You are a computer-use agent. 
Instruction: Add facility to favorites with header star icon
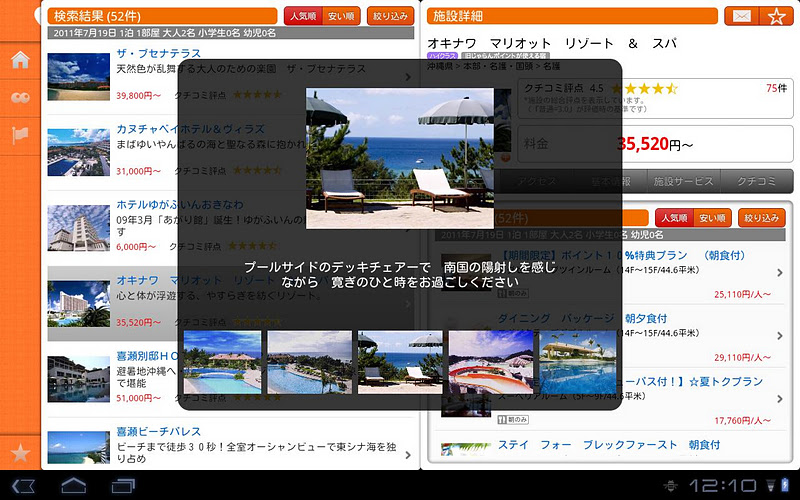pyautogui.click(x=776, y=17)
